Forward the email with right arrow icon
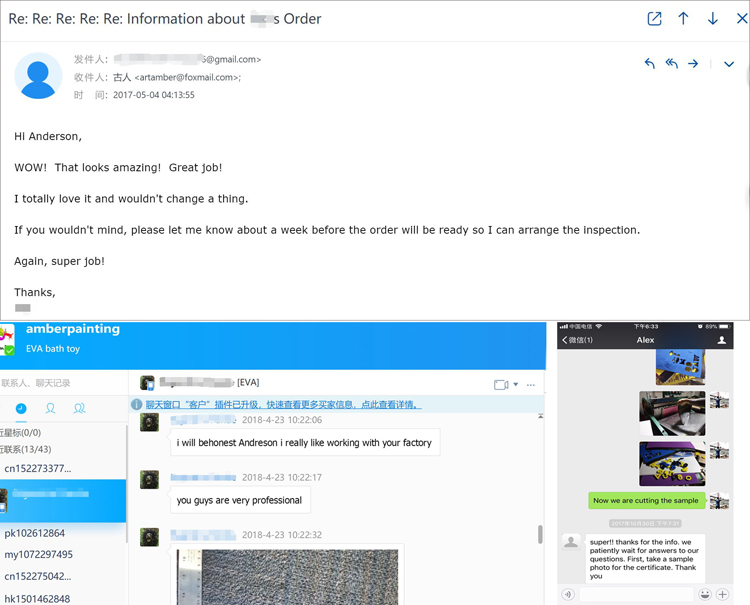 click(694, 64)
